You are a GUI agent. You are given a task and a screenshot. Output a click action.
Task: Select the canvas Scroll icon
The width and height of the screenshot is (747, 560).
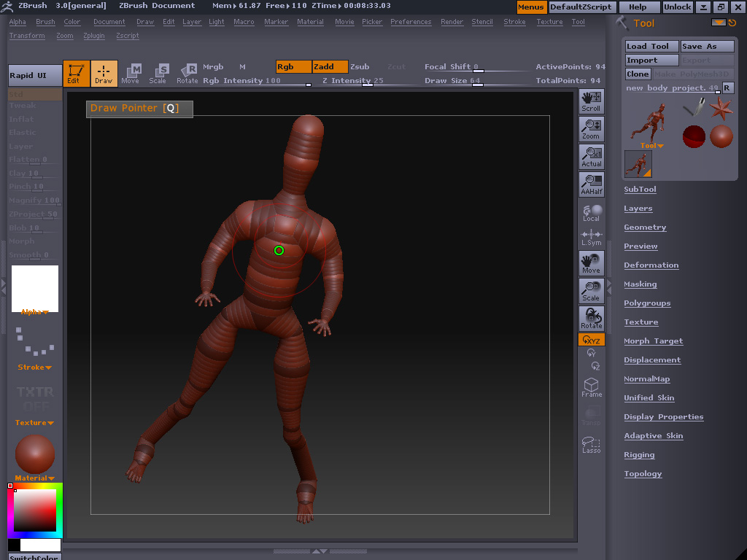[591, 100]
